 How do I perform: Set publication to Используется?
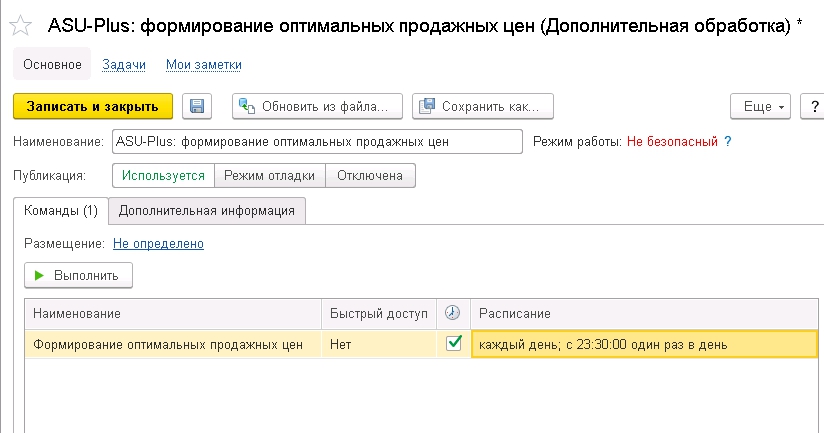click(x=163, y=176)
